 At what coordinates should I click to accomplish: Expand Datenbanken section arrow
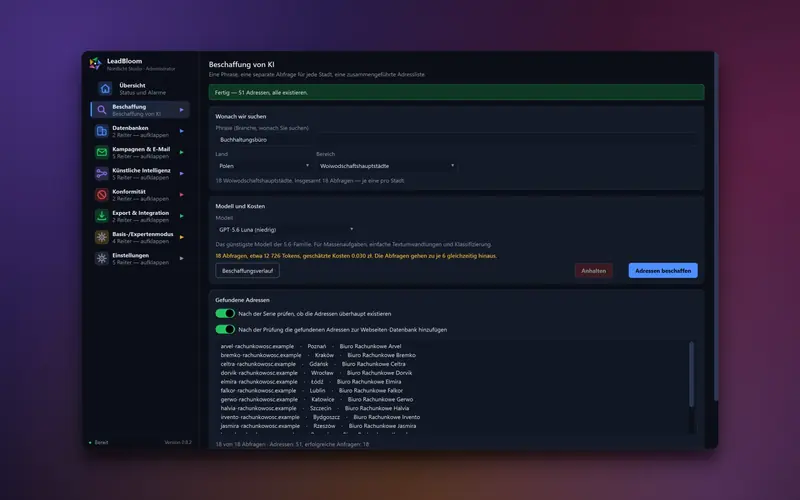click(x=181, y=131)
